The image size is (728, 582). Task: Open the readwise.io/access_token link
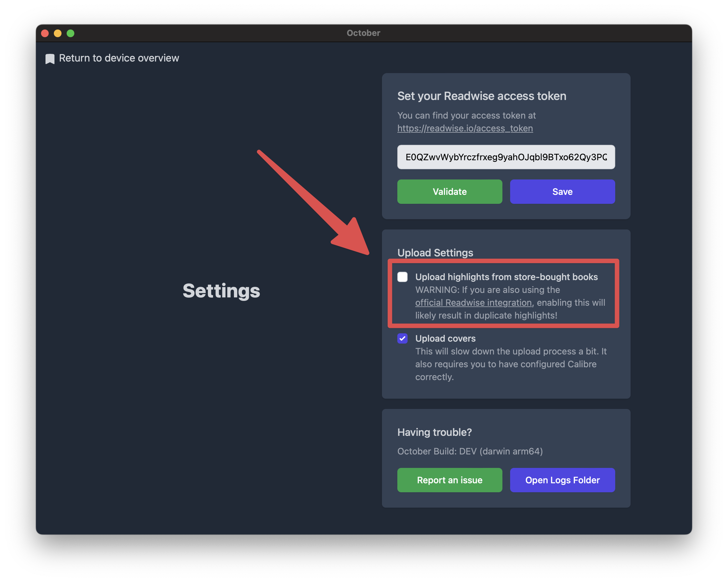click(465, 129)
